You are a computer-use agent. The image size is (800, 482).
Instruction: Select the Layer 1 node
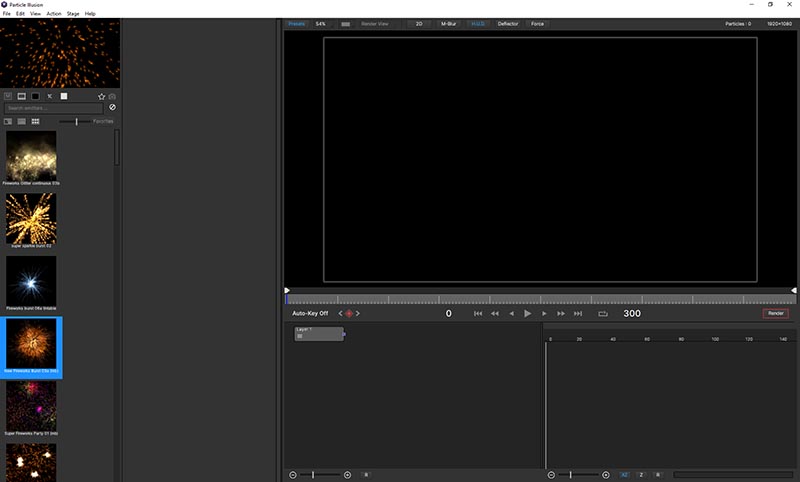point(319,334)
